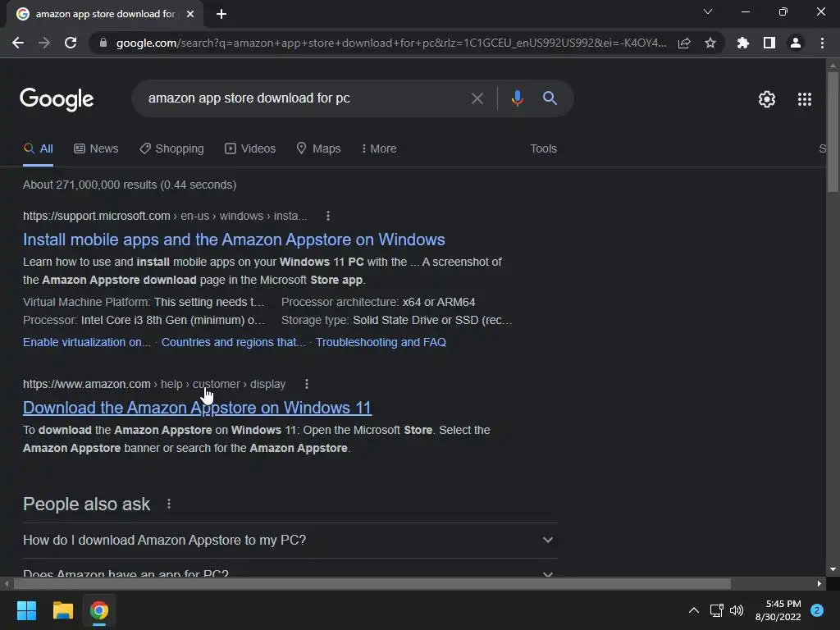Open notification center badge
This screenshot has width=840, height=630.
817,610
